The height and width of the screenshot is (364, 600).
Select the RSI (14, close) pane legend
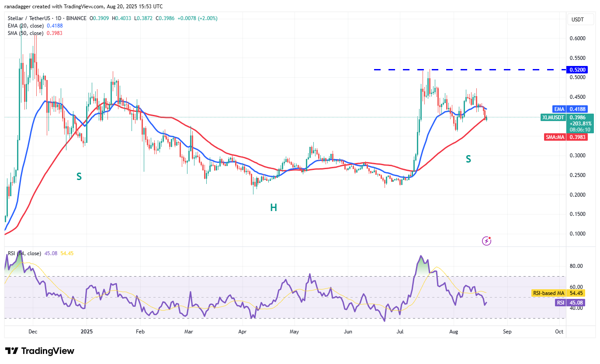point(24,253)
